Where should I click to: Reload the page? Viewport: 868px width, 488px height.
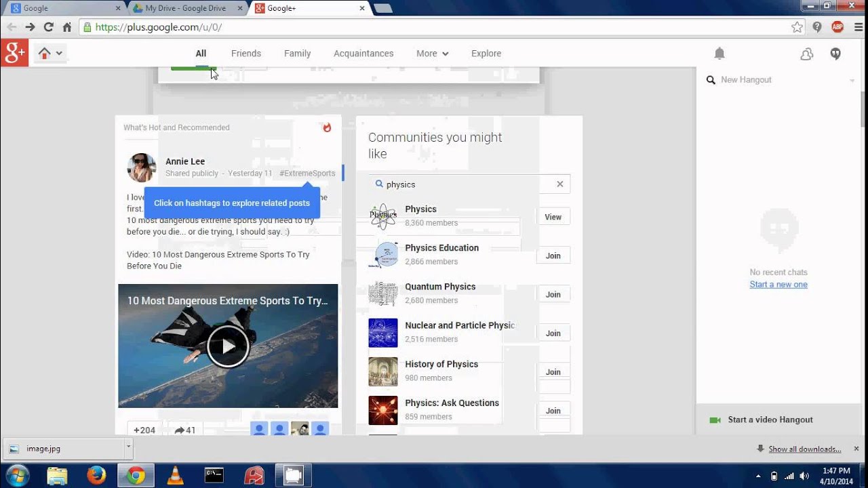(48, 27)
